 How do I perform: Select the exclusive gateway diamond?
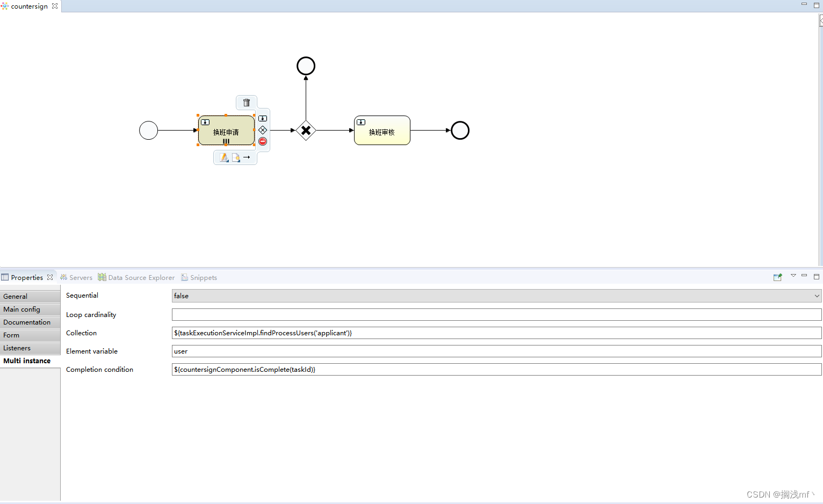[306, 130]
